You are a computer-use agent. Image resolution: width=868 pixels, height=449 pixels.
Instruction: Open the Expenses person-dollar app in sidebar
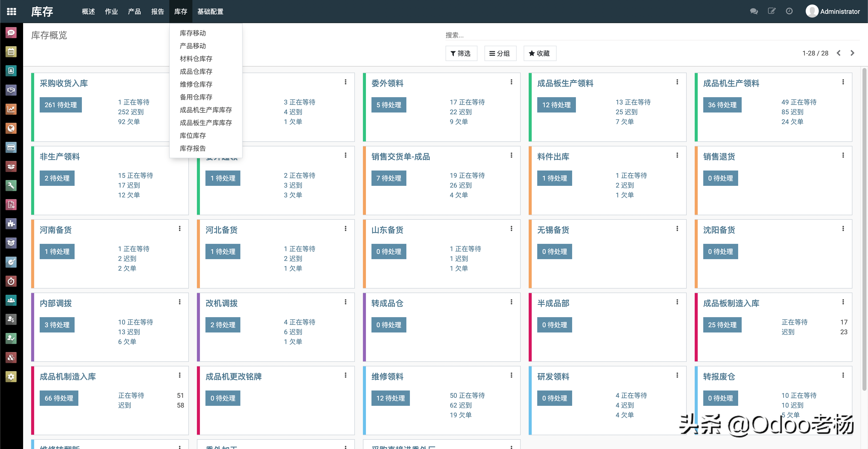click(x=11, y=319)
